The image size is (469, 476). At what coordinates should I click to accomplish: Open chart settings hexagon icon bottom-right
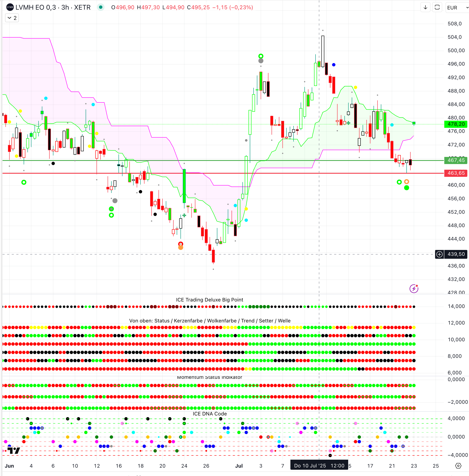click(x=458, y=466)
